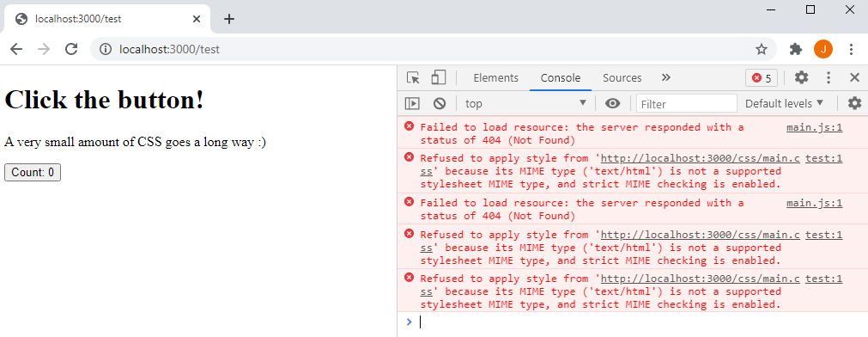Show more DevTools tabs chevron
This screenshot has width=868, height=337.
coord(666,77)
